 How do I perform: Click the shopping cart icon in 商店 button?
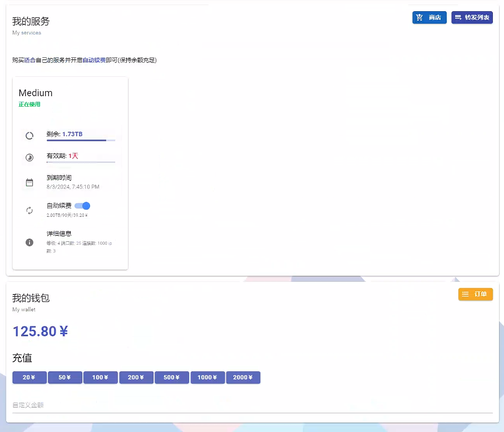[x=419, y=18]
